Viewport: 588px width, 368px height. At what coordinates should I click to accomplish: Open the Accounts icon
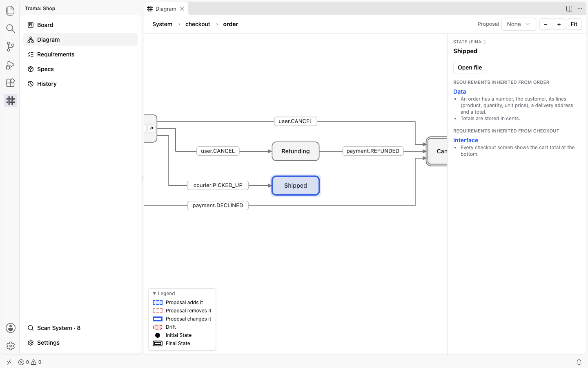(x=11, y=328)
